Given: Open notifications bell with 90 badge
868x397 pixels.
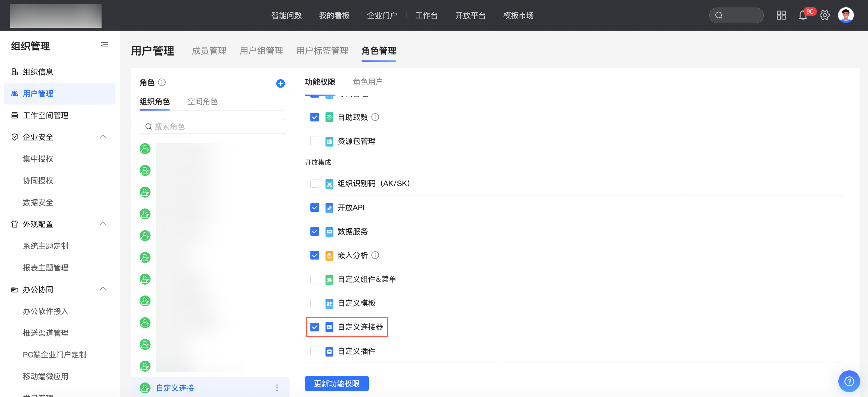Looking at the screenshot, I should click(x=803, y=15).
